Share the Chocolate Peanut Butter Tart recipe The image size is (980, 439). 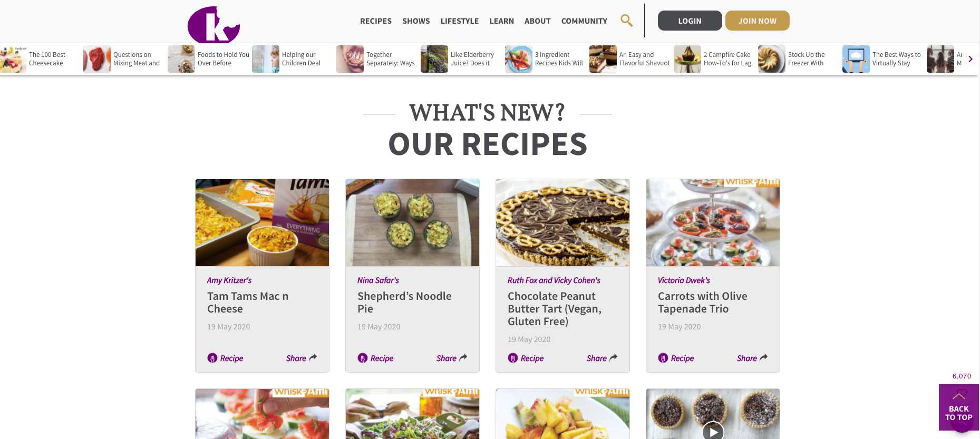[x=602, y=358]
